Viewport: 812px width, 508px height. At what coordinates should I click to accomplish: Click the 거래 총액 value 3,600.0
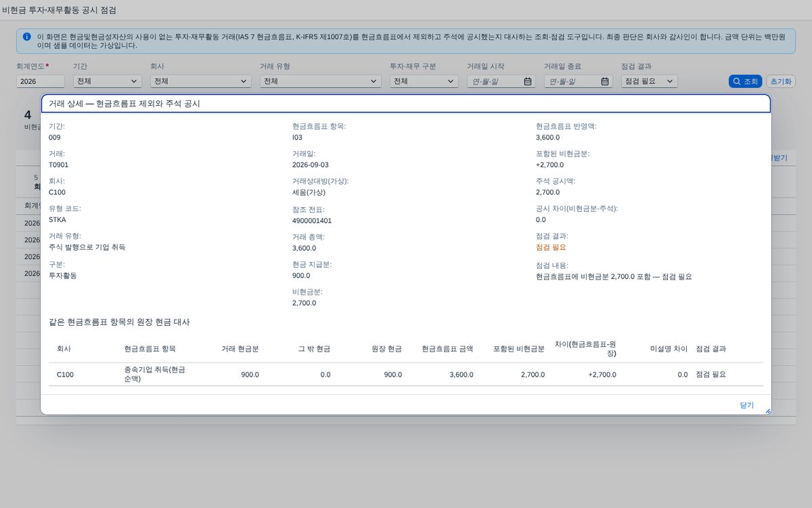pos(304,248)
